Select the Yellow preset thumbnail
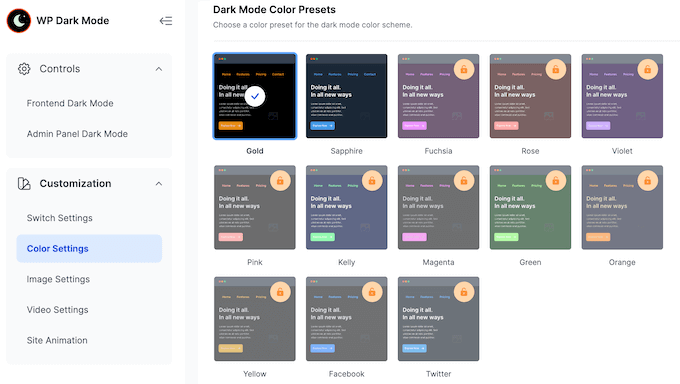The image size is (680, 384). [x=255, y=319]
